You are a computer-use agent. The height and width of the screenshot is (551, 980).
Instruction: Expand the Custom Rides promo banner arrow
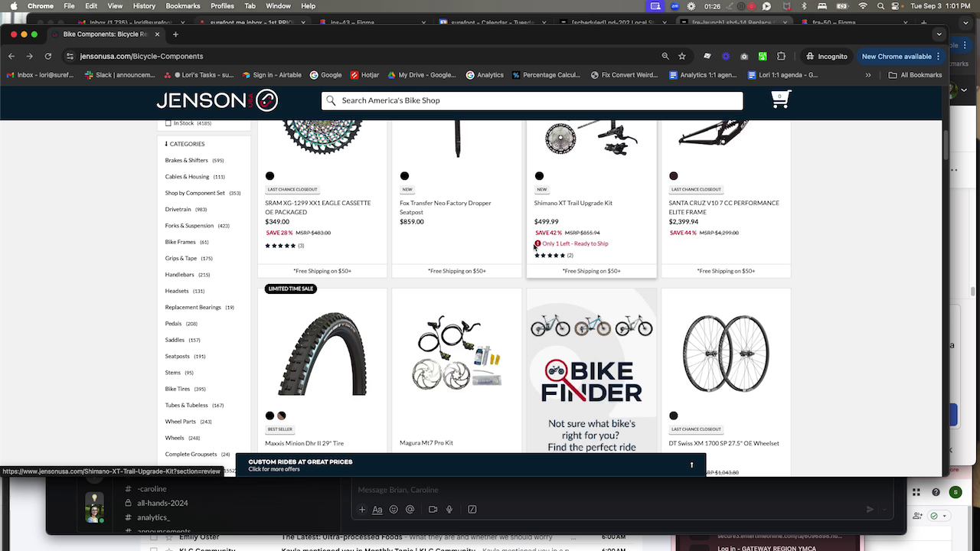click(x=691, y=465)
